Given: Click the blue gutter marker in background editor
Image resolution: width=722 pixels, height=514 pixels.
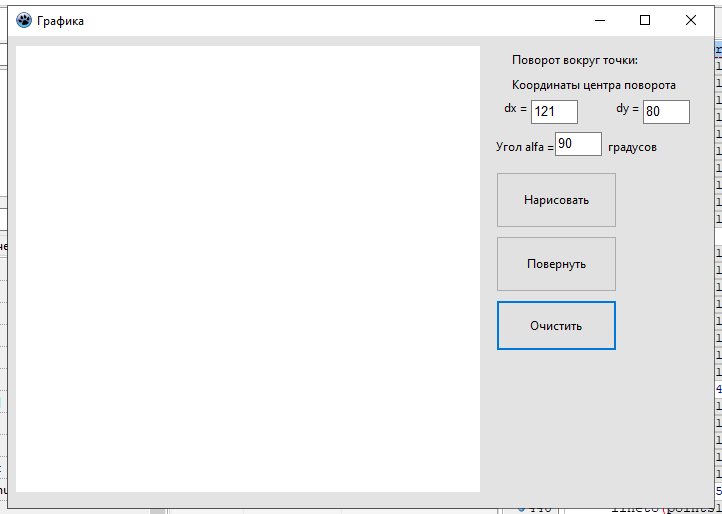Looking at the screenshot, I should (x=521, y=509).
